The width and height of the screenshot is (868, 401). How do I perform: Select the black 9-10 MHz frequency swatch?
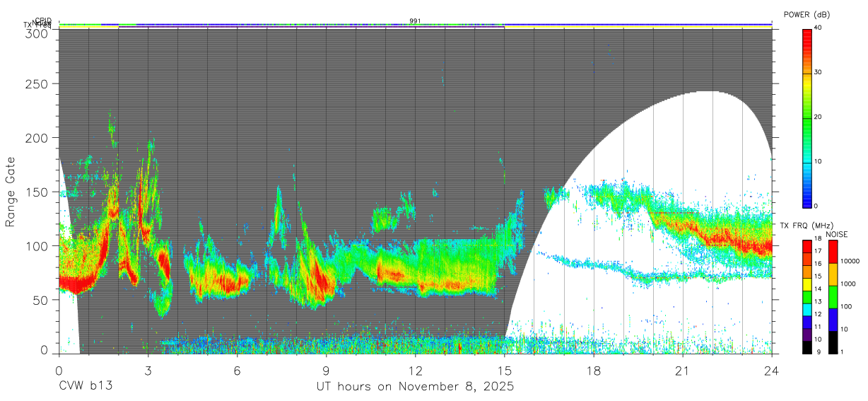[x=807, y=347]
